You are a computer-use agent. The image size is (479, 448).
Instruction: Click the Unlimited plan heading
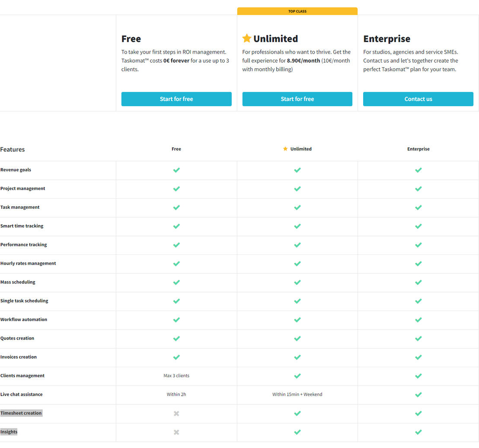click(275, 39)
